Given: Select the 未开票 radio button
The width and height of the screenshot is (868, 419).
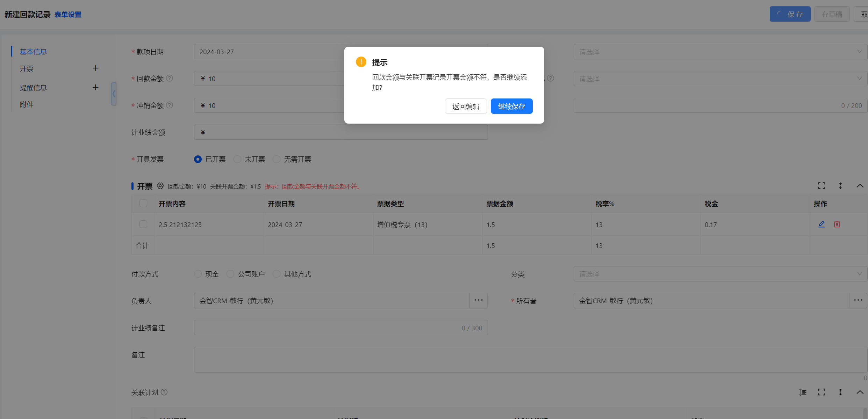Looking at the screenshot, I should tap(237, 159).
